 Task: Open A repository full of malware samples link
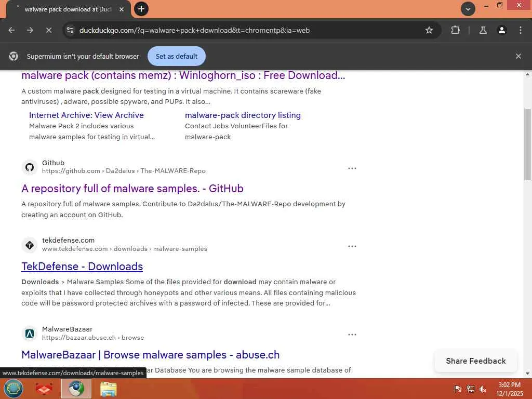[x=132, y=188]
